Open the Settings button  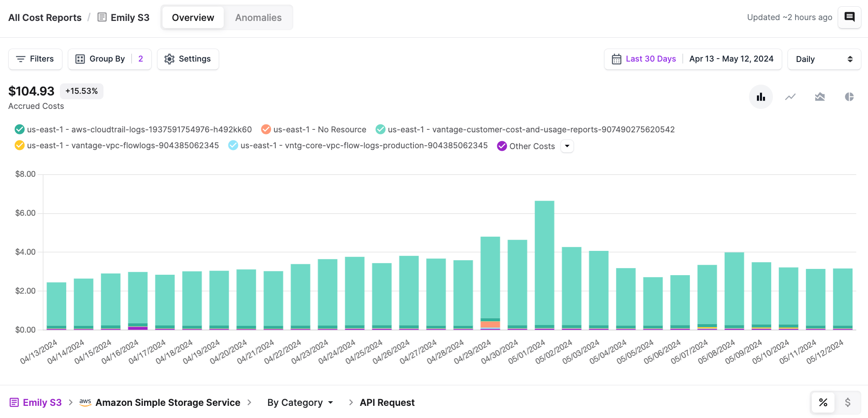click(x=188, y=59)
